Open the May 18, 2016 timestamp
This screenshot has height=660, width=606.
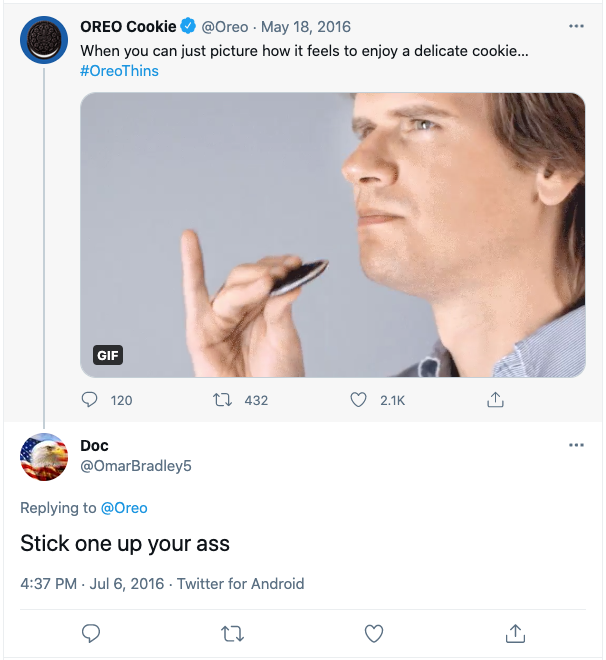306,27
